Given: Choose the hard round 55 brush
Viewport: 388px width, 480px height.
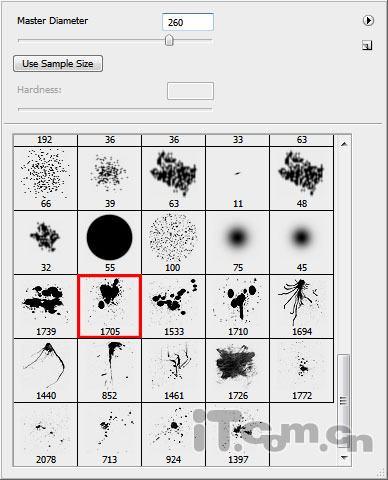Looking at the screenshot, I should coord(109,242).
